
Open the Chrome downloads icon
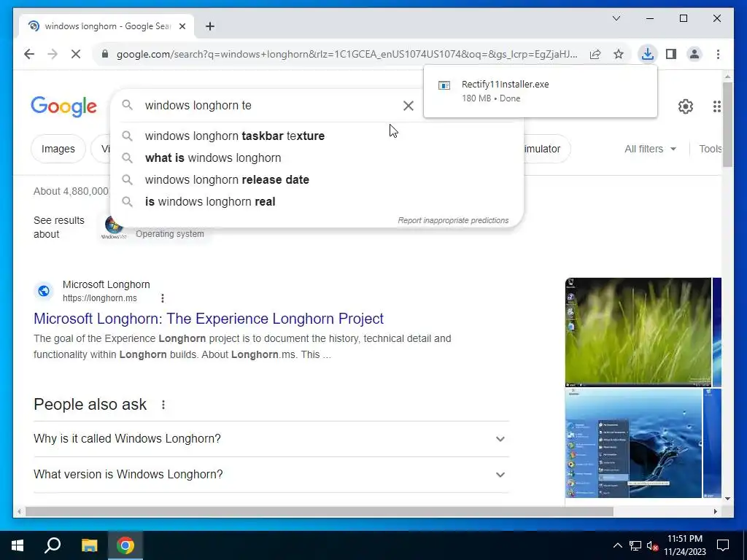[x=648, y=54]
